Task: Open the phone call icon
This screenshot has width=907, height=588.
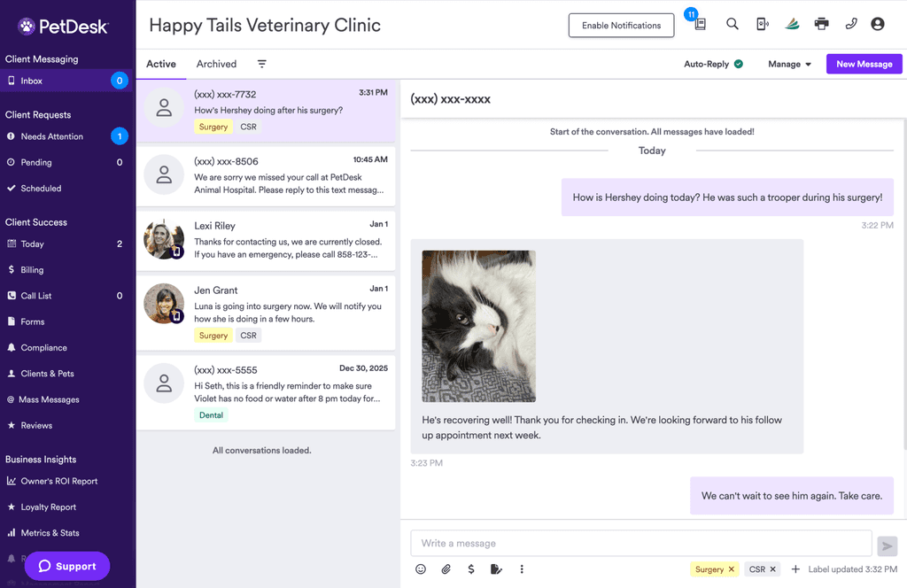Action: pyautogui.click(x=851, y=24)
